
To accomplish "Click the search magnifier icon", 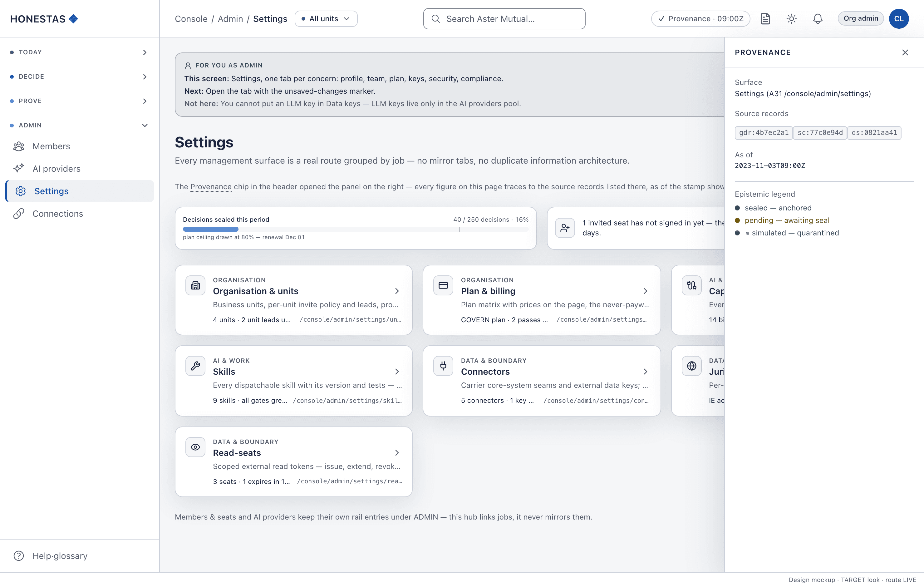I will 435,19.
